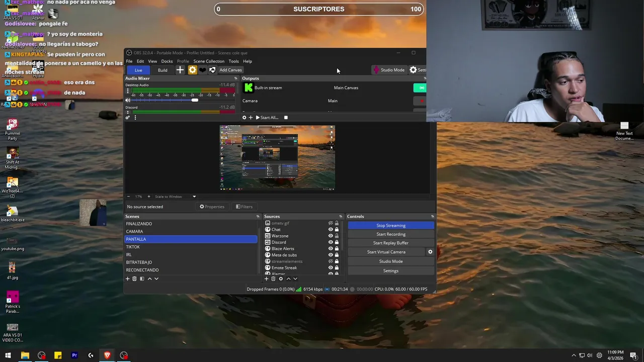Unlock the Chat source lock icon
The width and height of the screenshot is (644, 362).
(337, 229)
